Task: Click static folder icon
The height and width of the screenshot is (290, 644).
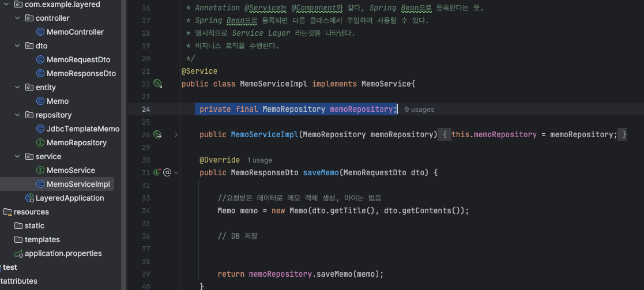Action: pos(18,225)
